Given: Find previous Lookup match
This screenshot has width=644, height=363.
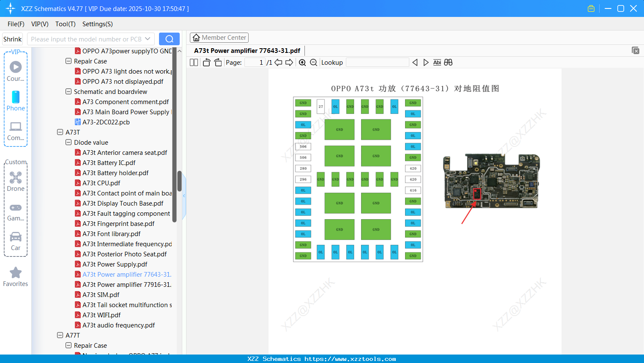Looking at the screenshot, I should [x=415, y=63].
